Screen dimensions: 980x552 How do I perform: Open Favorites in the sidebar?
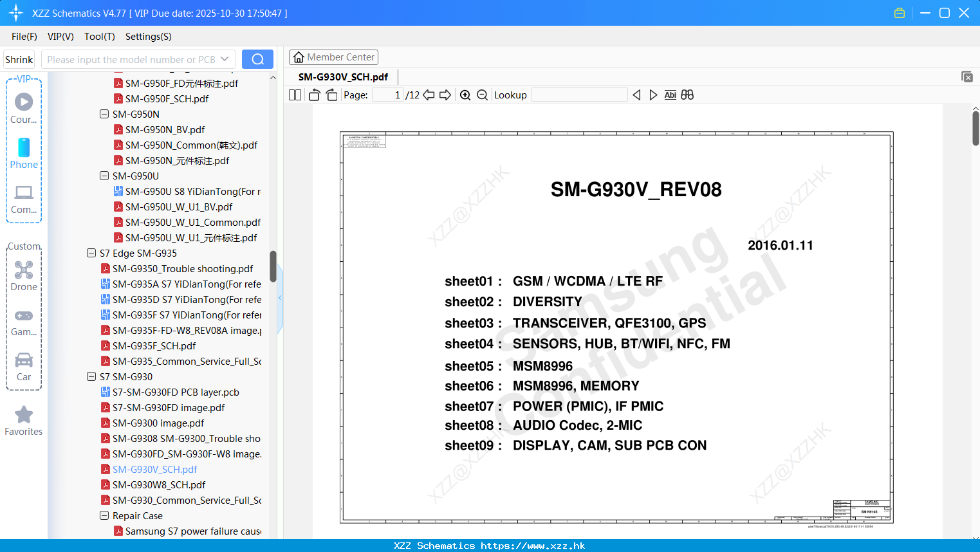pyautogui.click(x=24, y=421)
